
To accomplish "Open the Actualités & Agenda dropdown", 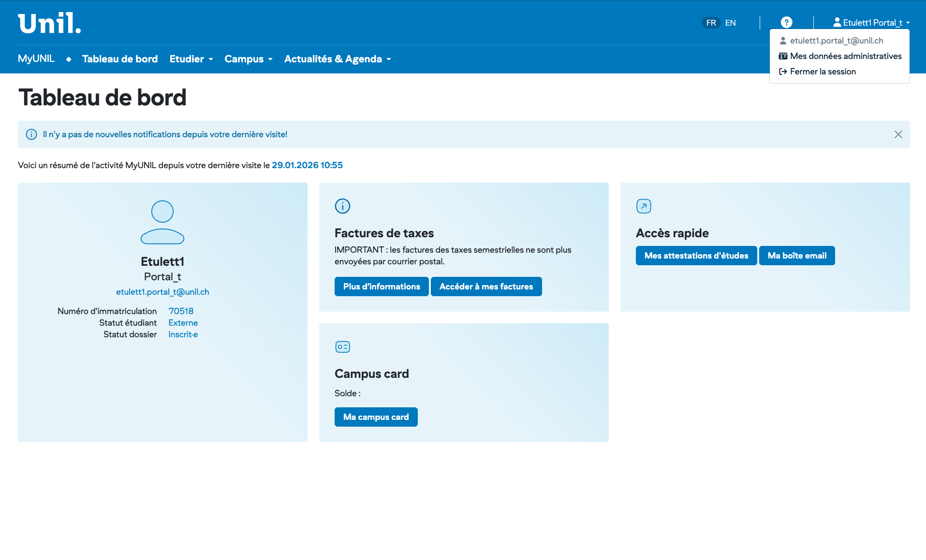I will (x=337, y=59).
